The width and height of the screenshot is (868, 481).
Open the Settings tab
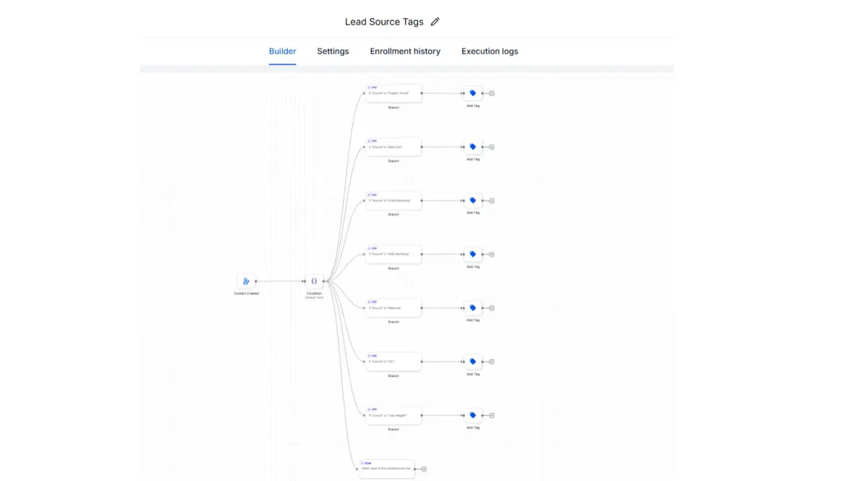(x=333, y=51)
